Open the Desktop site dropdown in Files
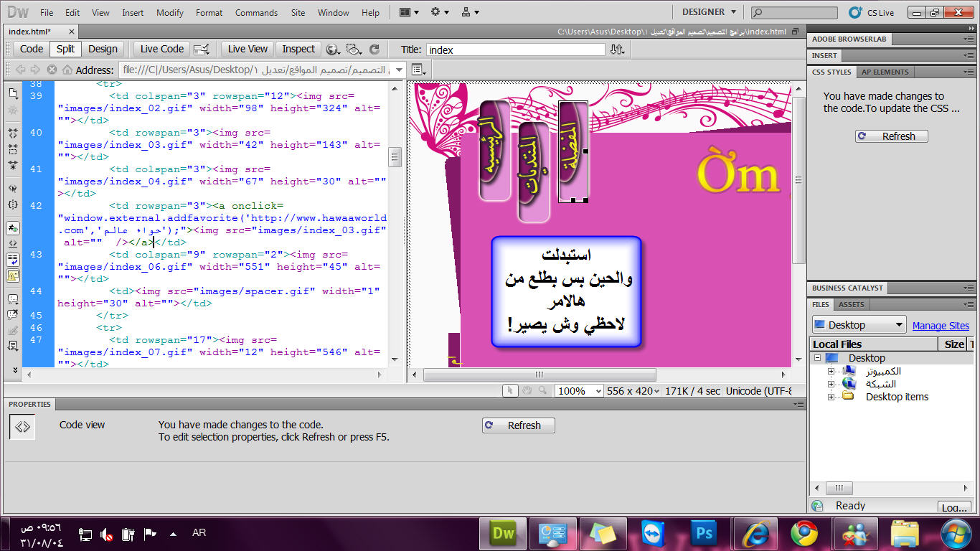Screen dimensions: 980x551 (x=858, y=325)
